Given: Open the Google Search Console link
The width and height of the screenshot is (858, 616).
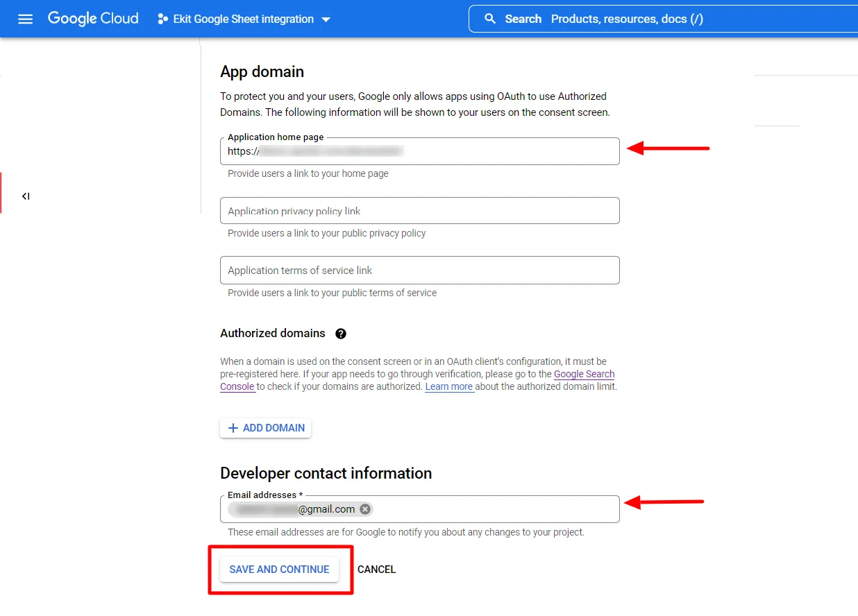Looking at the screenshot, I should click(584, 374).
